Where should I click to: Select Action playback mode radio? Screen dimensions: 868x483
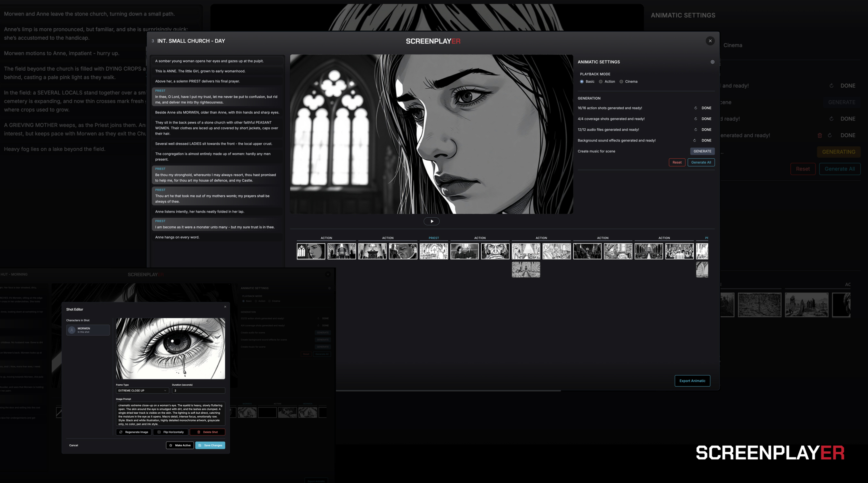[600, 82]
